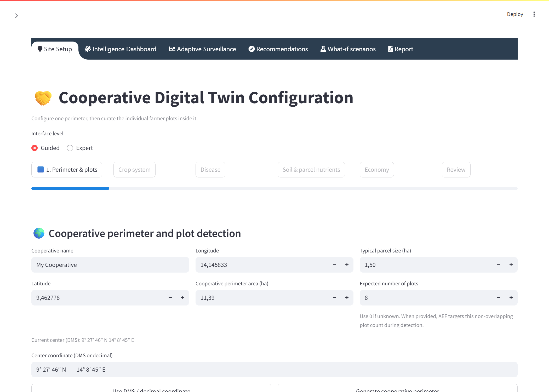This screenshot has width=549, height=392.
Task: Open the three-dot main menu
Action: [x=534, y=14]
